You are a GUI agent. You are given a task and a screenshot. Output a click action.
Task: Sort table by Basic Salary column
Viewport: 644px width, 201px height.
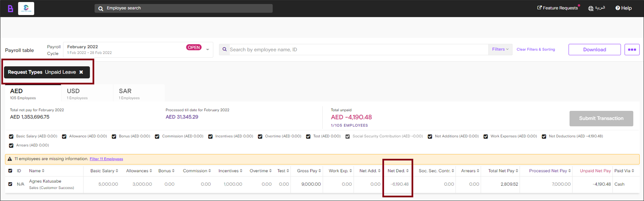(104, 171)
